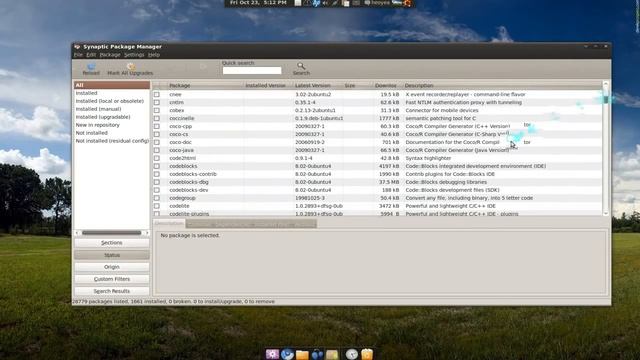Click the Synaptic icon in the title bar

[x=77, y=47]
